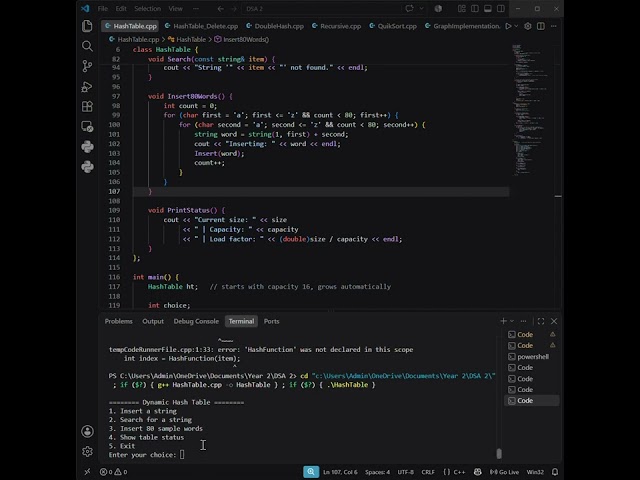
Task: Open the File menu
Action: (102, 9)
